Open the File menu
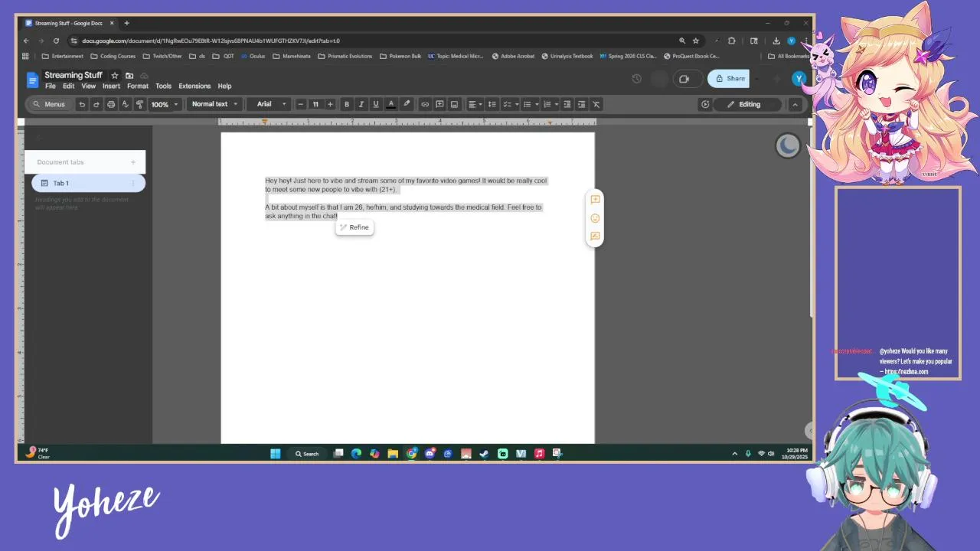Screen dimensions: 980x551 51,86
